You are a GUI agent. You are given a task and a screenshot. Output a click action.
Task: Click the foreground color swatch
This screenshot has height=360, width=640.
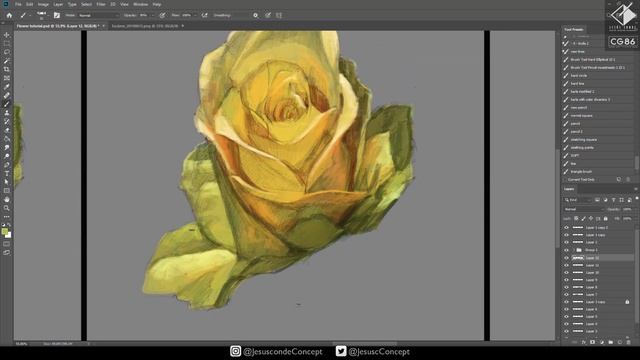(x=4, y=231)
